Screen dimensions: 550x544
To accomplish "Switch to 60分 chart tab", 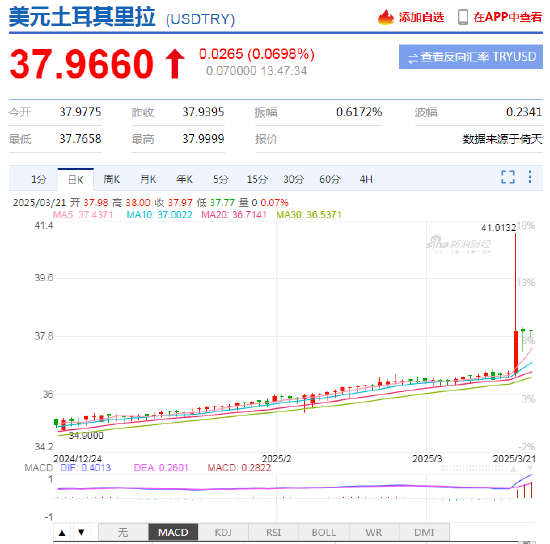I will pyautogui.click(x=330, y=180).
